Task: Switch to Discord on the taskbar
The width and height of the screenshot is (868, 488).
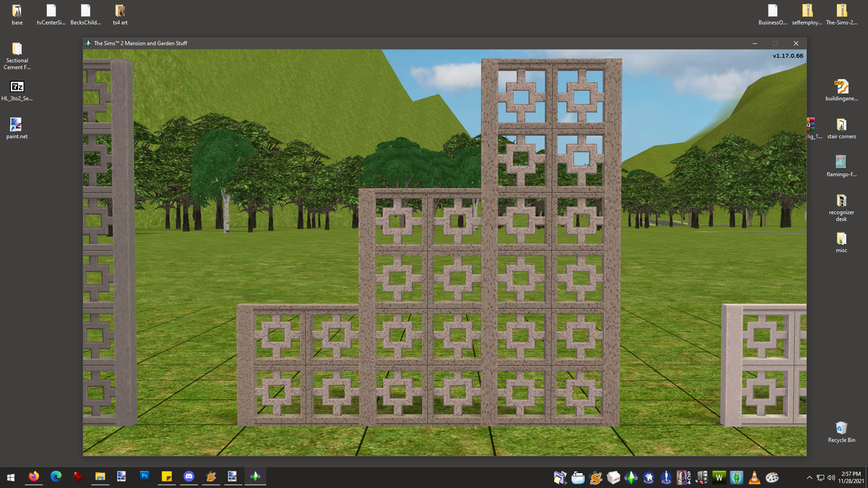Action: [189, 476]
